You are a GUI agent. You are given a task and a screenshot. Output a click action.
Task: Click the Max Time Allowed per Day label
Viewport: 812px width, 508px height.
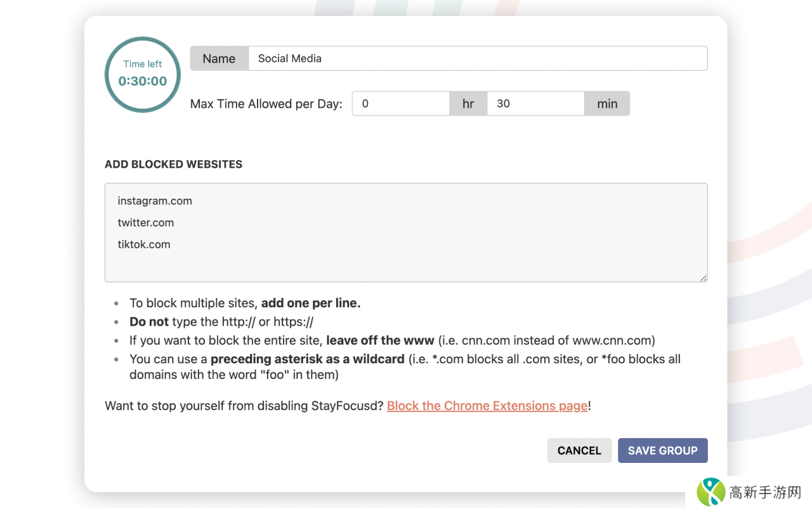pyautogui.click(x=266, y=104)
